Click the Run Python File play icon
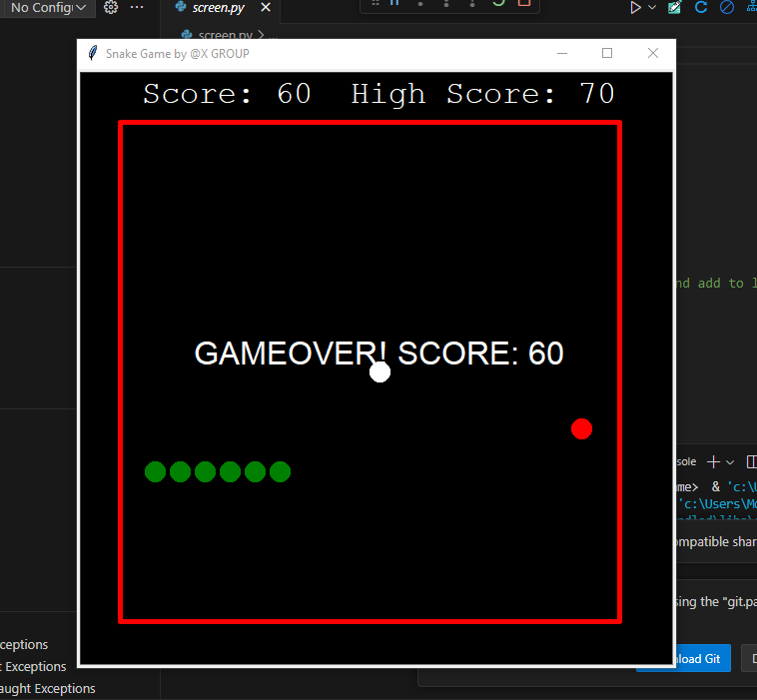The width and height of the screenshot is (757, 700). 635,8
